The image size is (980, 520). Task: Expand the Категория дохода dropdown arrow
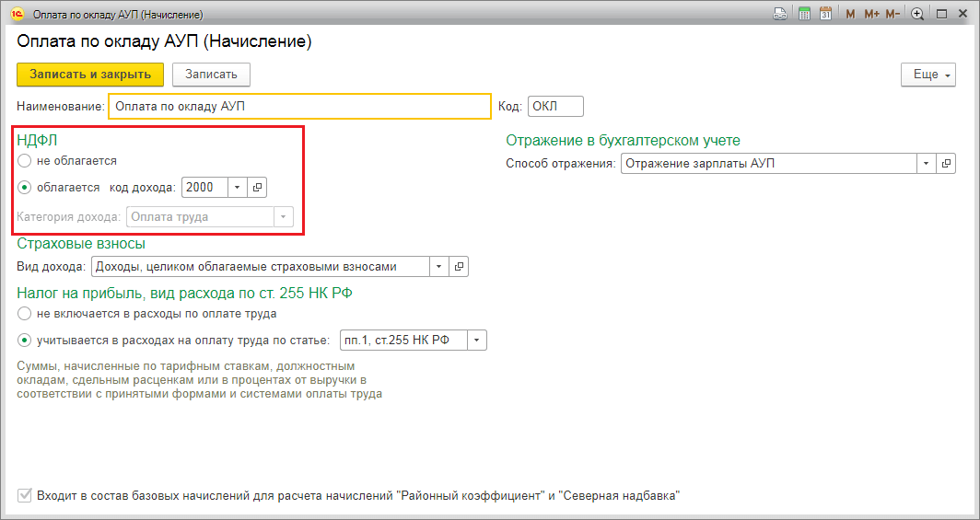[283, 217]
